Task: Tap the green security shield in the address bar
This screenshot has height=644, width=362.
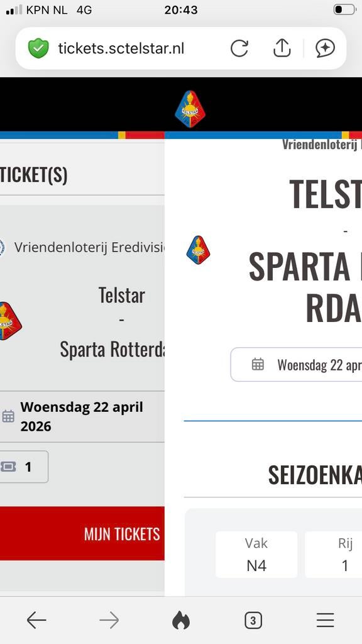Action: click(38, 48)
